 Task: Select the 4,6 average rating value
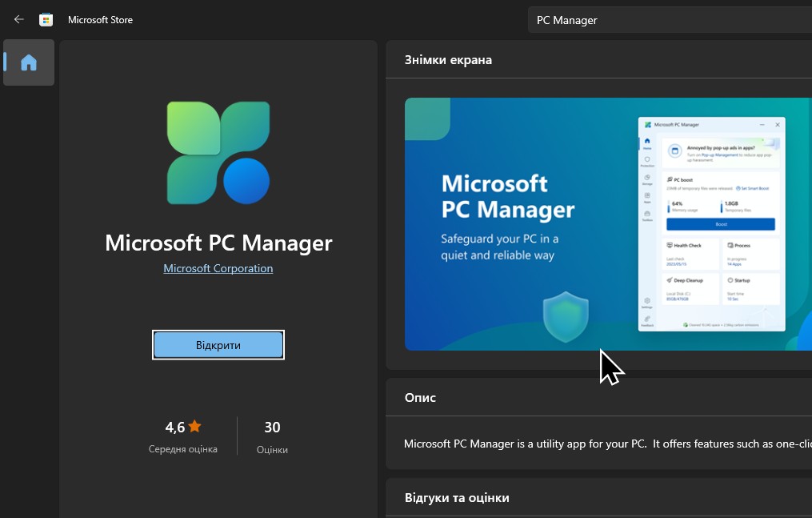point(175,428)
